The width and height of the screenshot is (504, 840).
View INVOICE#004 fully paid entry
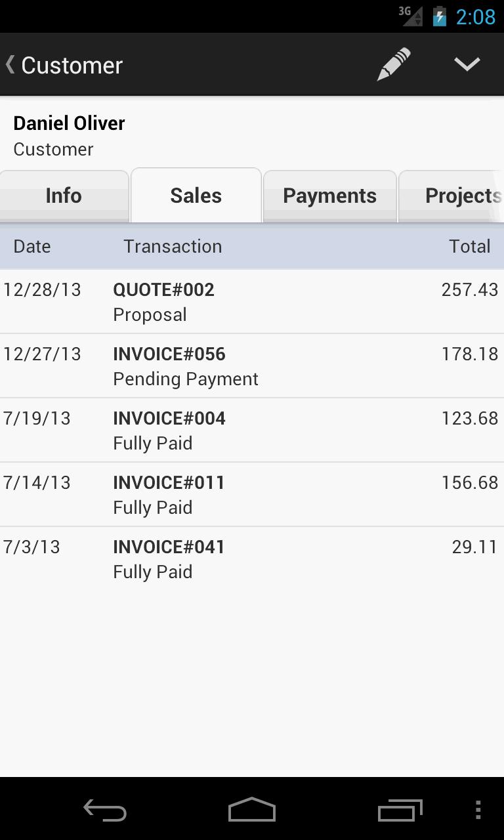point(252,430)
